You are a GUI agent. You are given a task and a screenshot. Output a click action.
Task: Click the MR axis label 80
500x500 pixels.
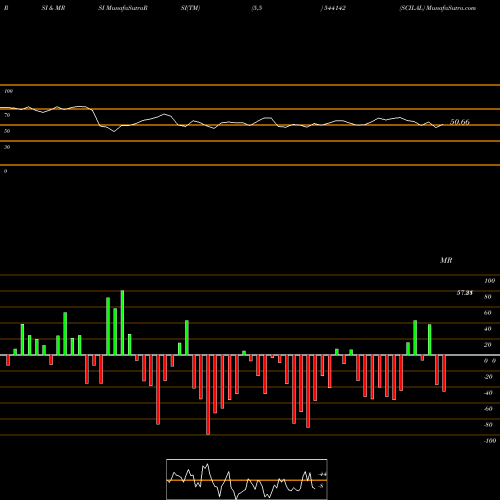[x=488, y=297]
